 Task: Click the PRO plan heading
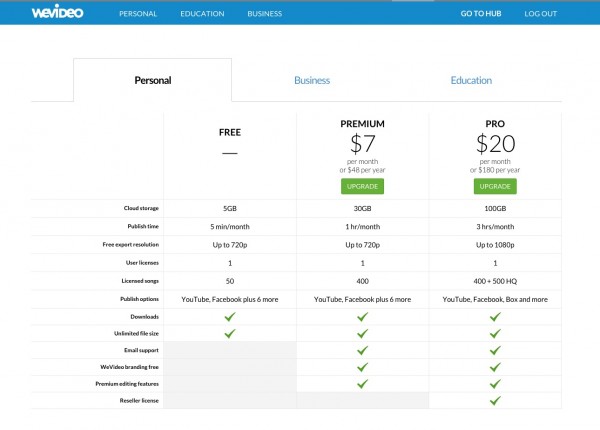point(495,124)
